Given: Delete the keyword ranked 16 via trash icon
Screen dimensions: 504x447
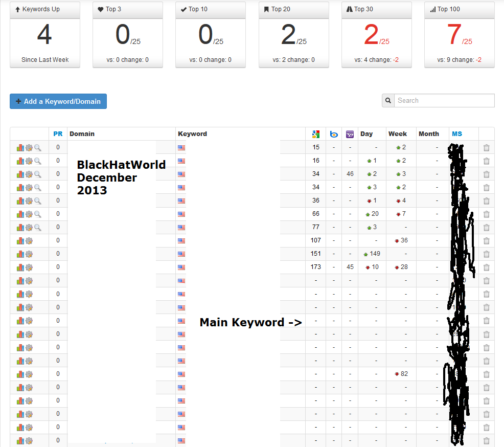Looking at the screenshot, I should (x=486, y=161).
